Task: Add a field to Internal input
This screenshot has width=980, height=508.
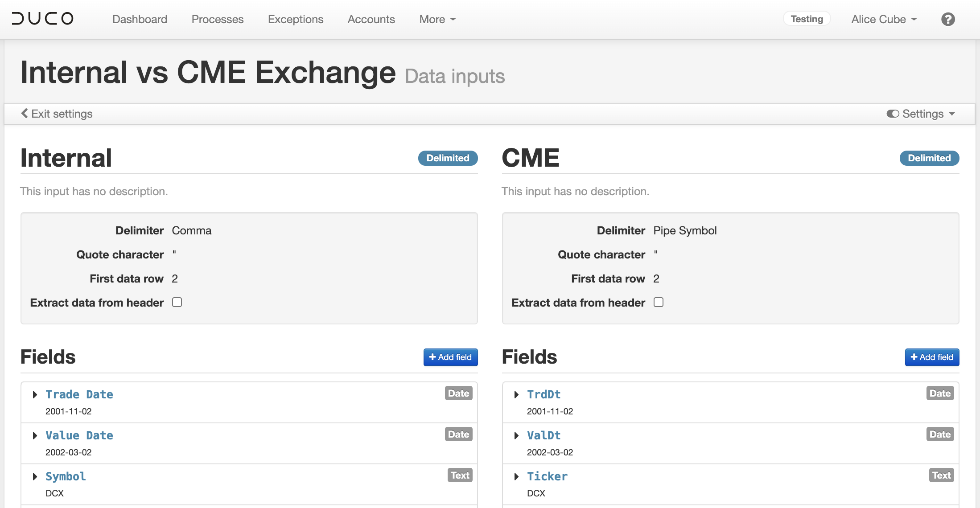Action: [450, 357]
